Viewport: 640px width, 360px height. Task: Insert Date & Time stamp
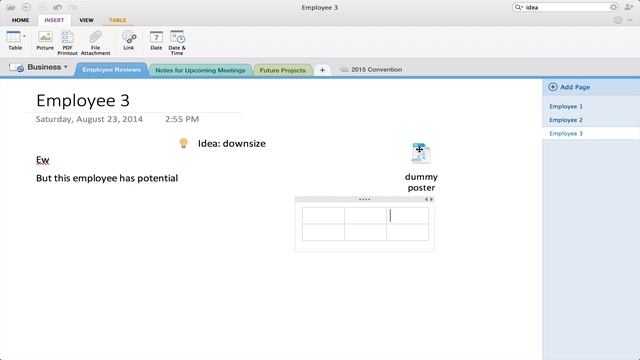tap(177, 42)
